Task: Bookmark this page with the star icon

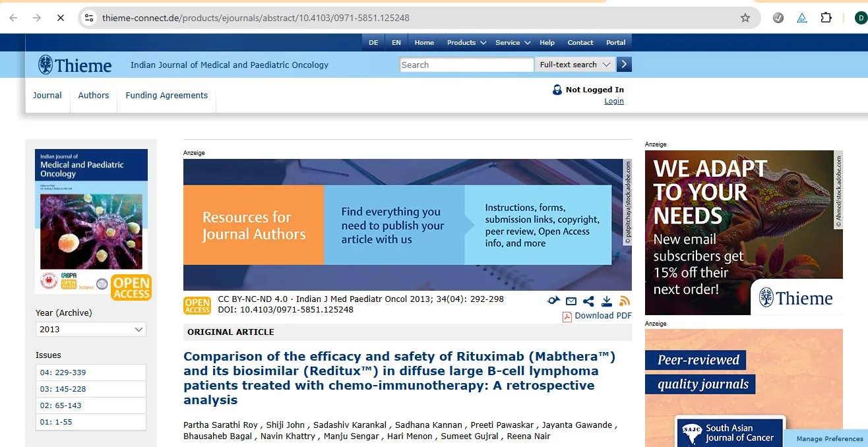Action: pos(745,18)
